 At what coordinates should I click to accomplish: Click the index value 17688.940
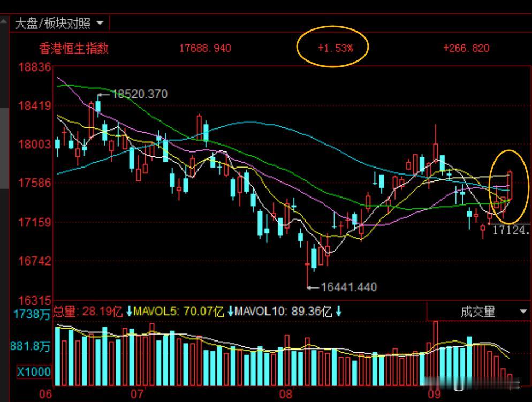[x=206, y=48]
